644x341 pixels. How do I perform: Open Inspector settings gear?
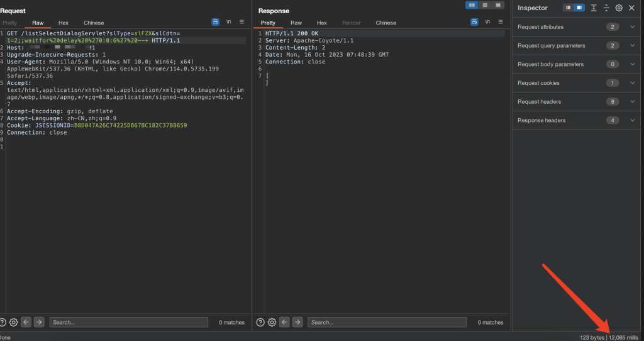[x=619, y=8]
